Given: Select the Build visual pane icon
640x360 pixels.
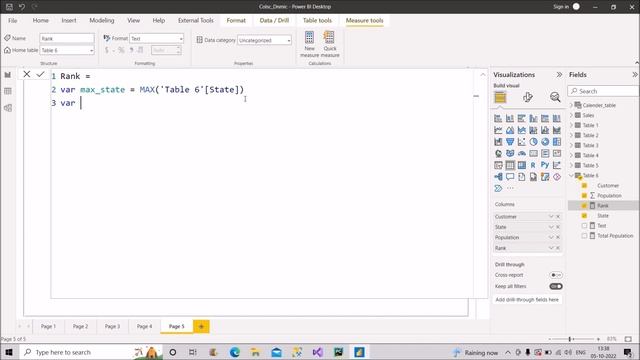Looking at the screenshot, I should pos(500,98).
